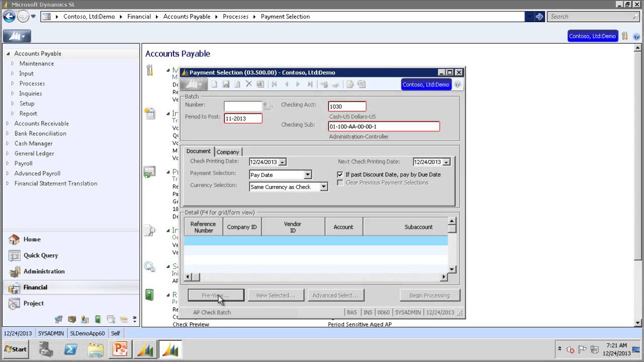
Task: Click the main Dynamics SL logo button
Action: click(17, 36)
